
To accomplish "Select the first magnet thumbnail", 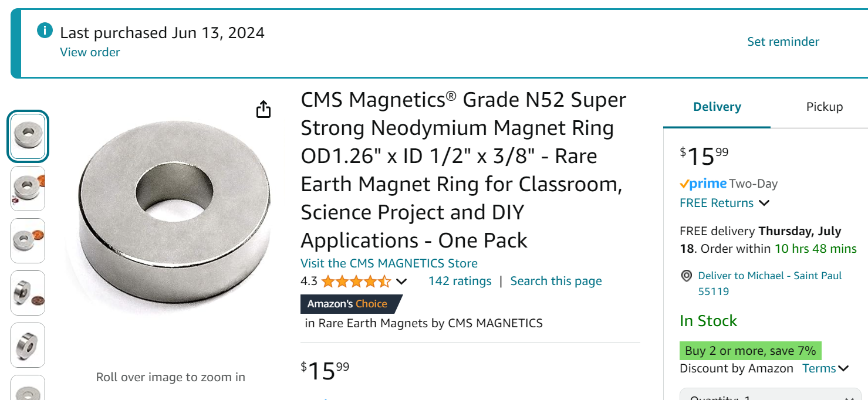I will (x=28, y=136).
